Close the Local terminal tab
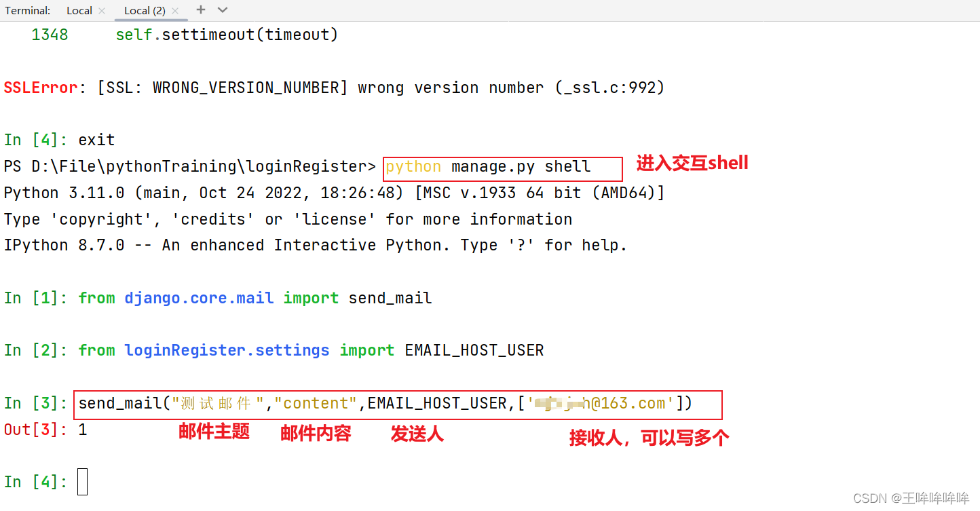The width and height of the screenshot is (980, 511). tap(102, 11)
